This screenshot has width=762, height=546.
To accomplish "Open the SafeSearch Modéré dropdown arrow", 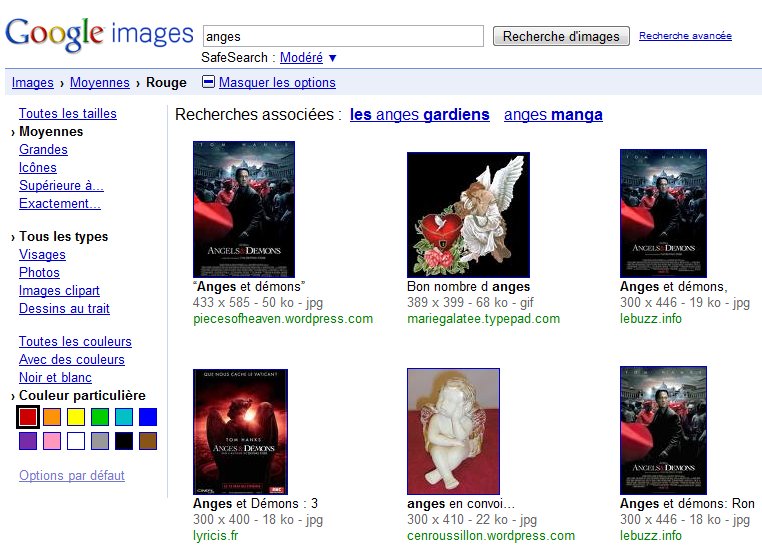I will point(332,58).
